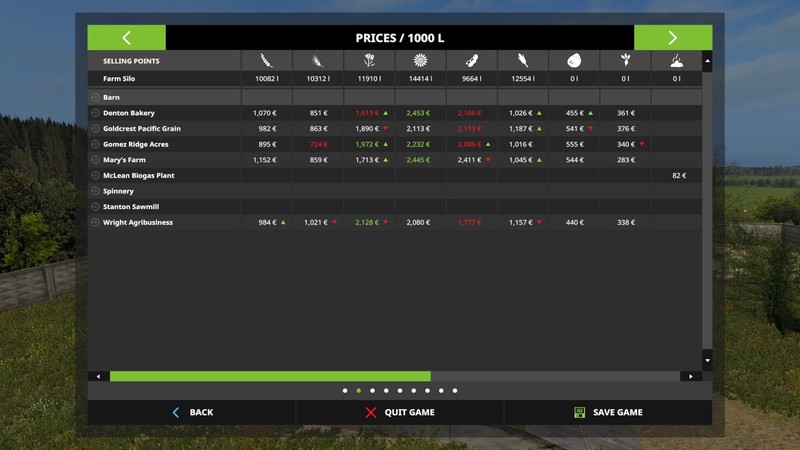Viewport: 800px width, 450px height.
Task: Click the corn cob column icon
Action: [523, 61]
